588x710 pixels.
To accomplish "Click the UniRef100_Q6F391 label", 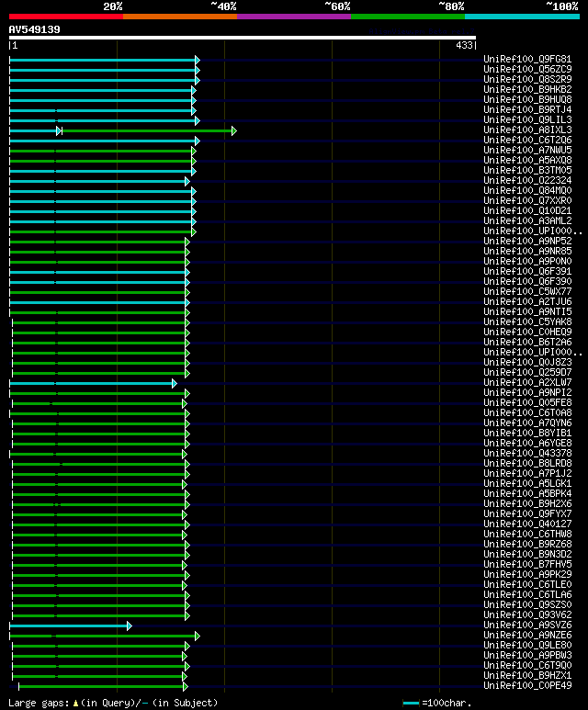I will click(527, 271).
